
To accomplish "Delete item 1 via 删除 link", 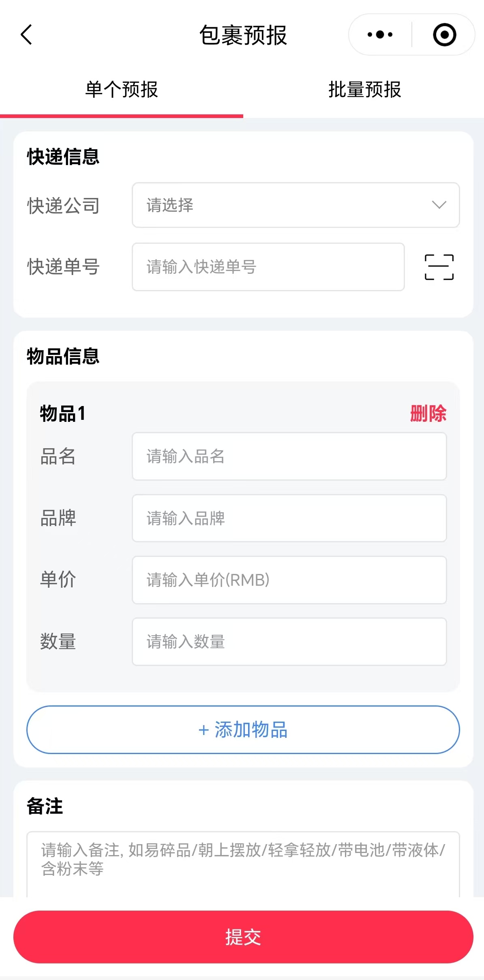I will click(428, 414).
